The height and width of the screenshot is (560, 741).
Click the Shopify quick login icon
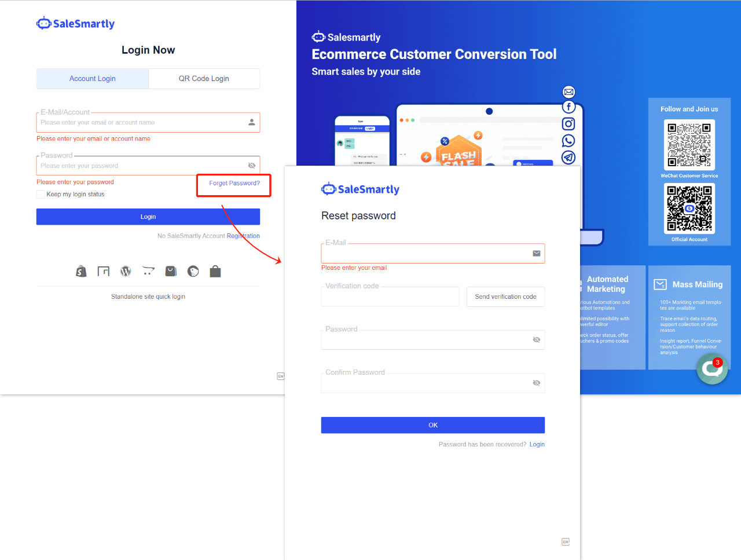(x=82, y=271)
